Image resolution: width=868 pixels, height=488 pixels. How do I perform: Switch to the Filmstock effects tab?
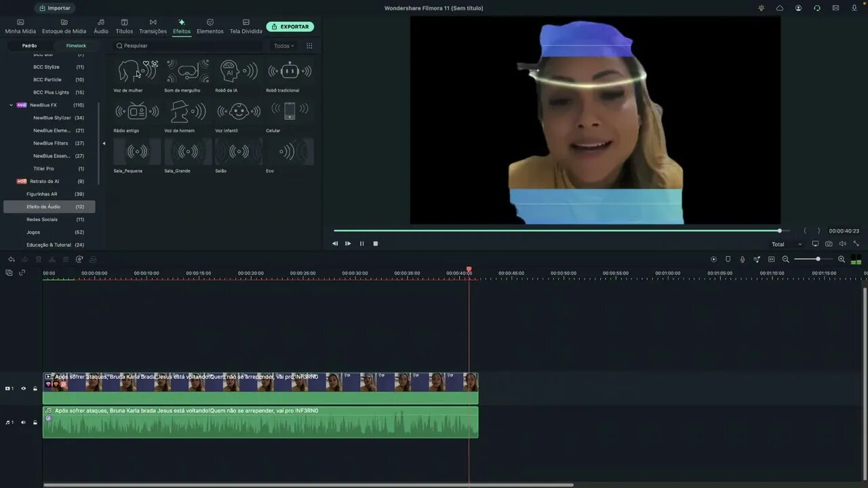tap(76, 45)
